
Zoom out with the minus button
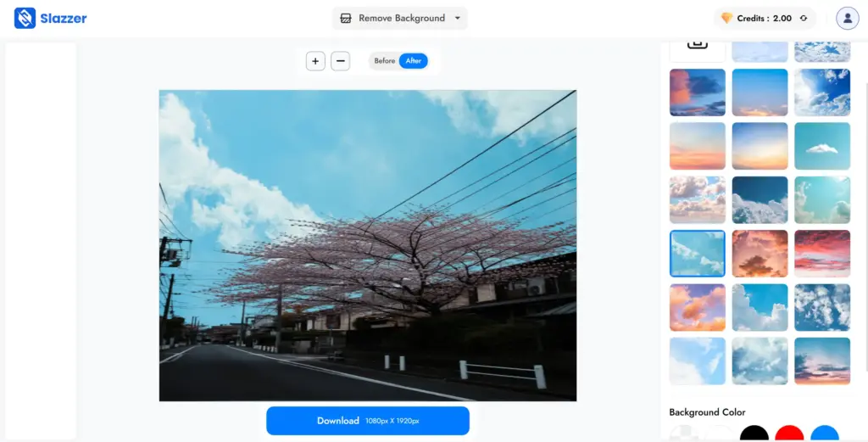click(340, 61)
